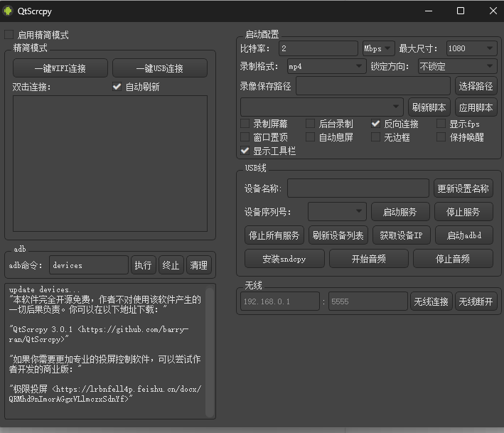Click the wireless IP address field

tap(280, 301)
